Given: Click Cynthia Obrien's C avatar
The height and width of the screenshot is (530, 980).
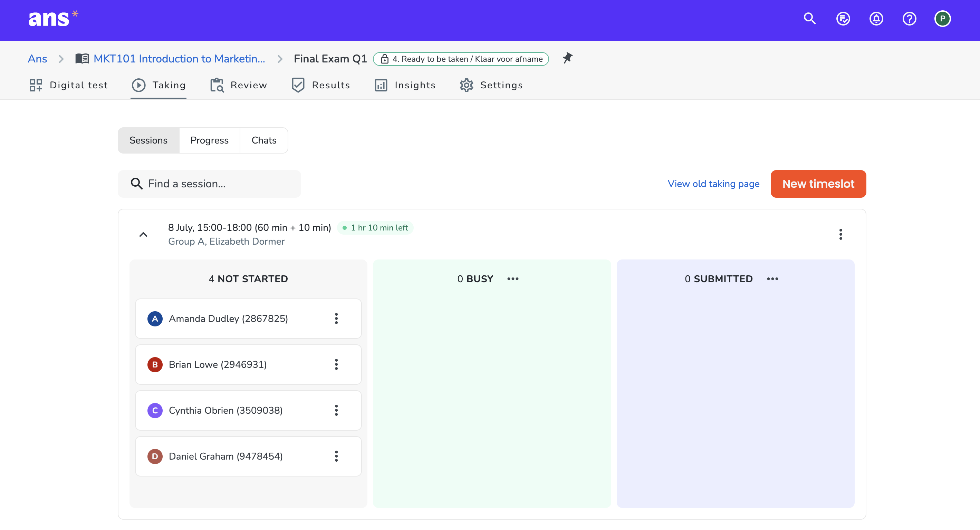Looking at the screenshot, I should click(x=155, y=410).
